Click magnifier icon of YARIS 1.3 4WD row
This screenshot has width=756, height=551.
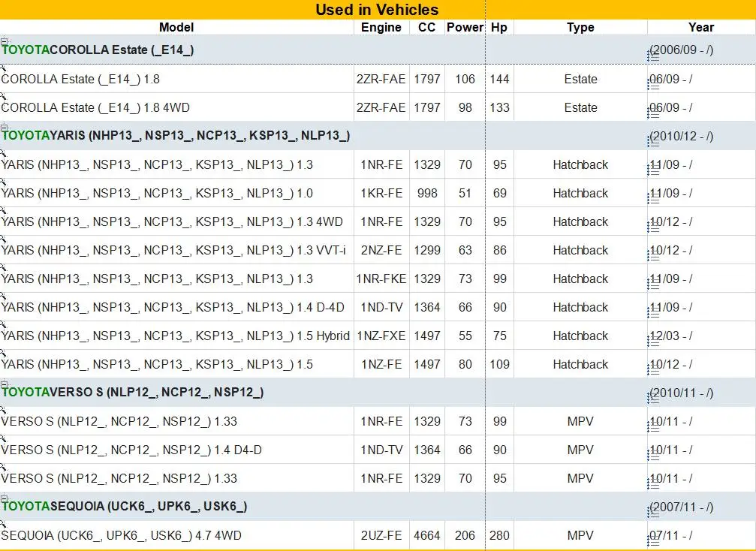3,210
